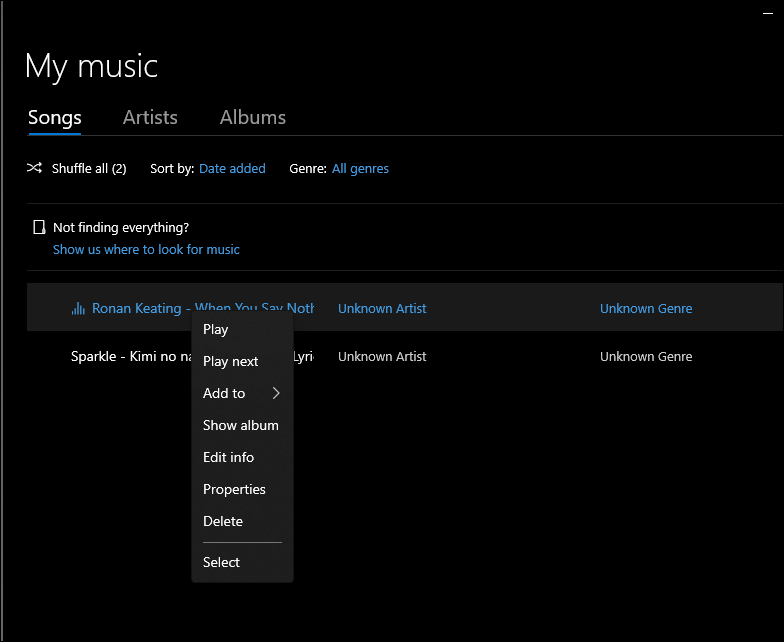Choose Play from the context menu

click(216, 329)
